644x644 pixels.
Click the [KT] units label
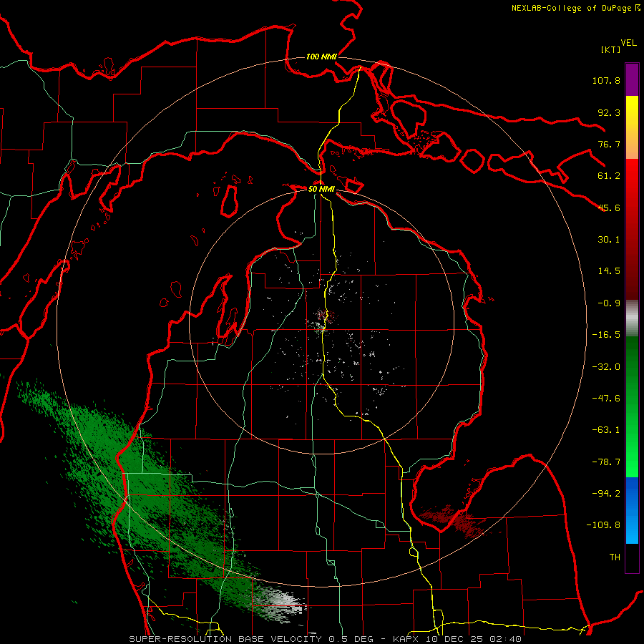tap(610, 49)
